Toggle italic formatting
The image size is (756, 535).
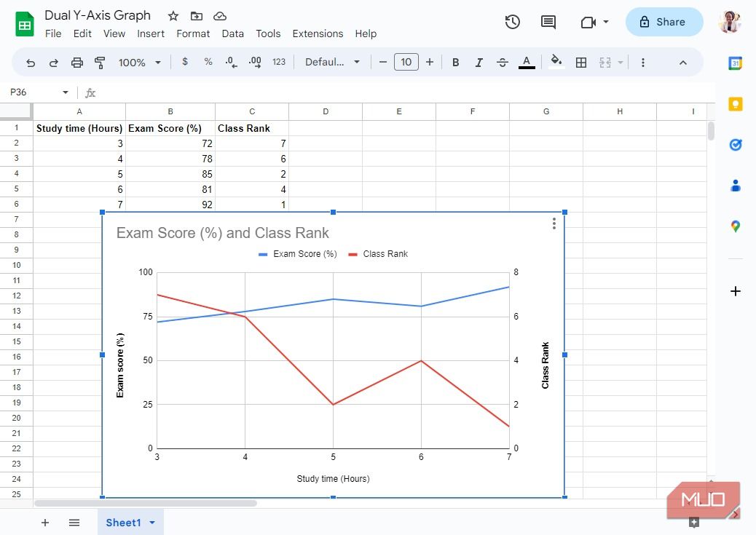[x=479, y=62]
